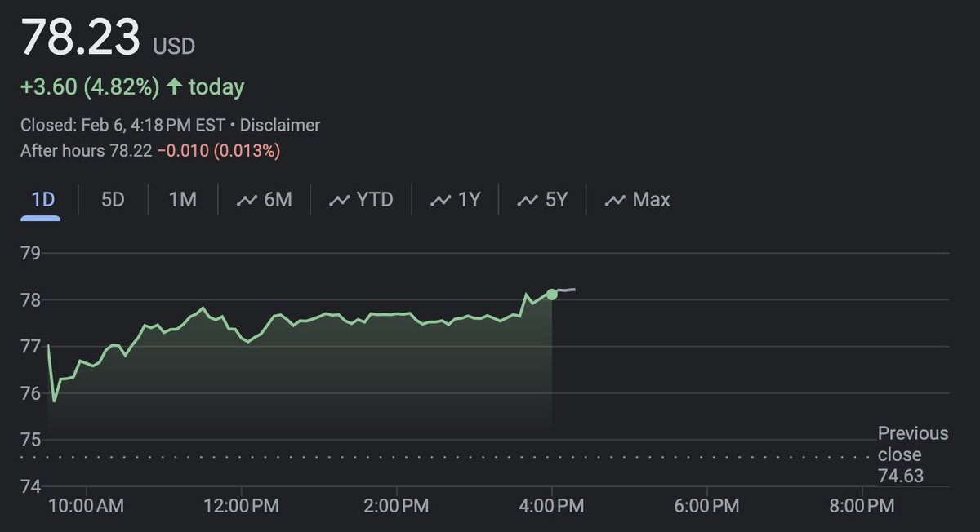Click the +3.60 (4.82%) change text
Image resolution: width=980 pixels, height=532 pixels.
coord(90,85)
